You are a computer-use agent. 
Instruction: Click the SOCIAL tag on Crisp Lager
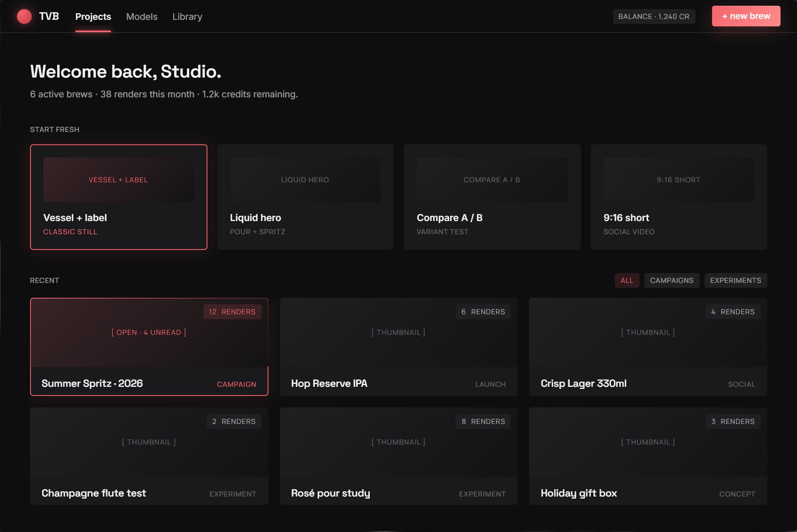(741, 384)
